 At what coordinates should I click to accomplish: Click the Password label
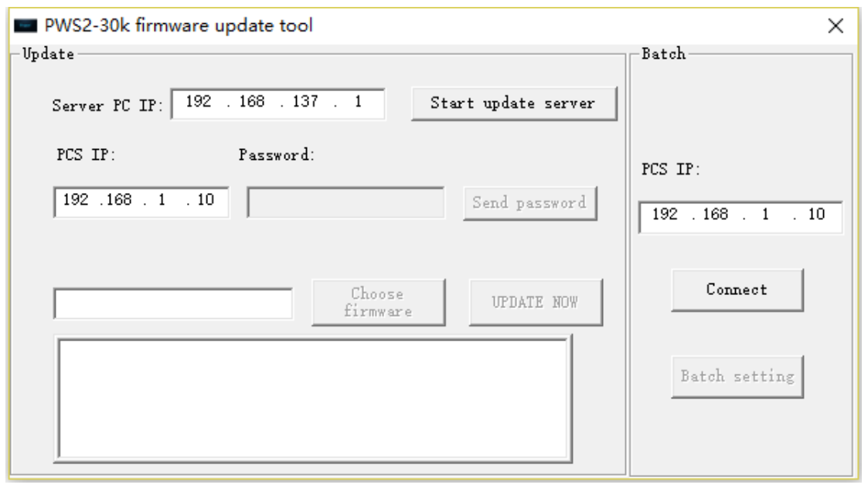click(277, 155)
